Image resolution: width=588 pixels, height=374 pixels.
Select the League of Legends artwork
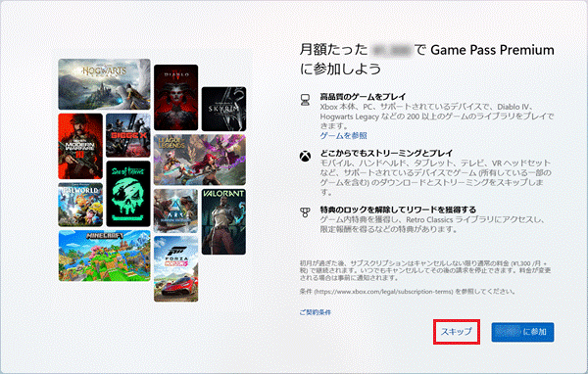[x=200, y=160]
